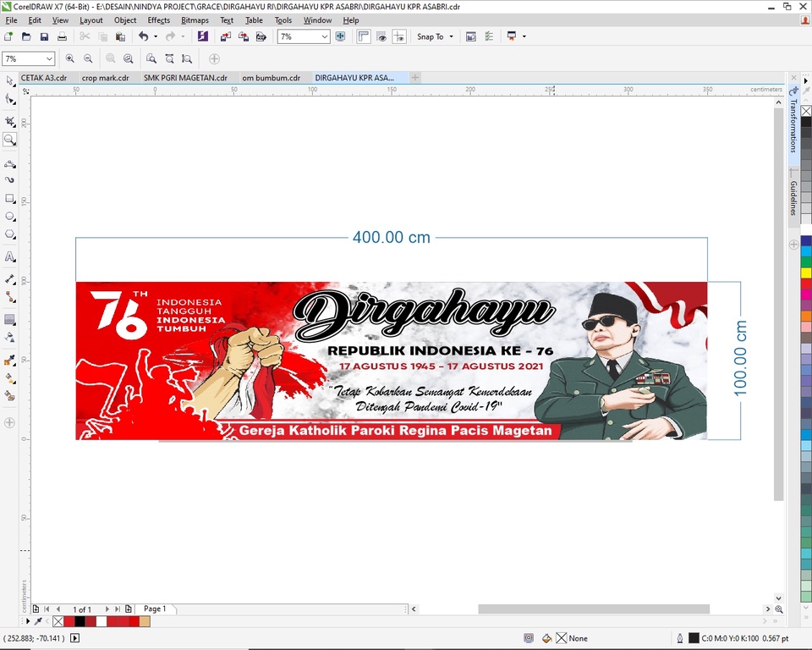Select the Transparency tool

[x=9, y=338]
